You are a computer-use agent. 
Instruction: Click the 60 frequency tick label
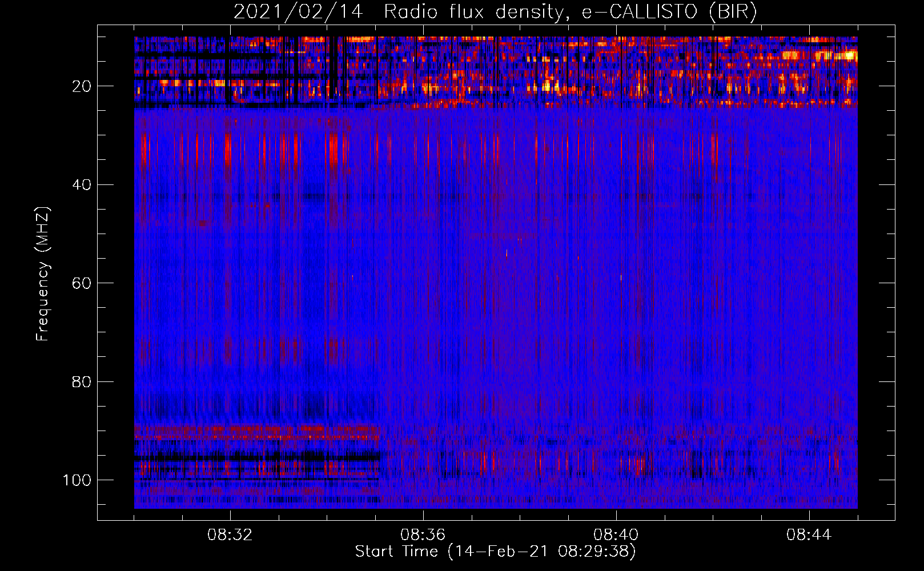click(82, 283)
